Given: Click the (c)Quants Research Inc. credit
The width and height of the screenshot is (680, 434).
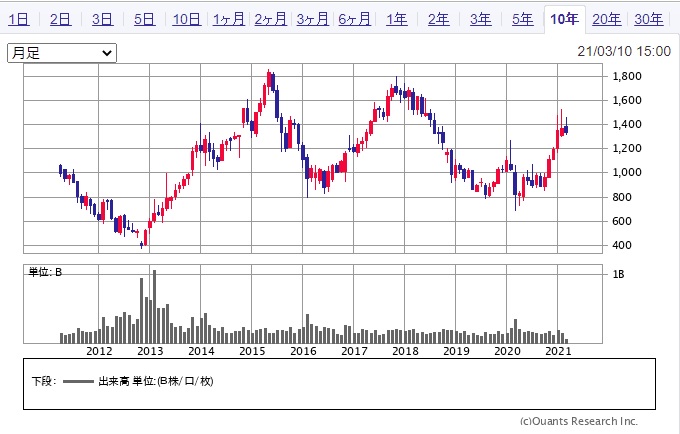Looking at the screenshot, I should click(x=579, y=421).
